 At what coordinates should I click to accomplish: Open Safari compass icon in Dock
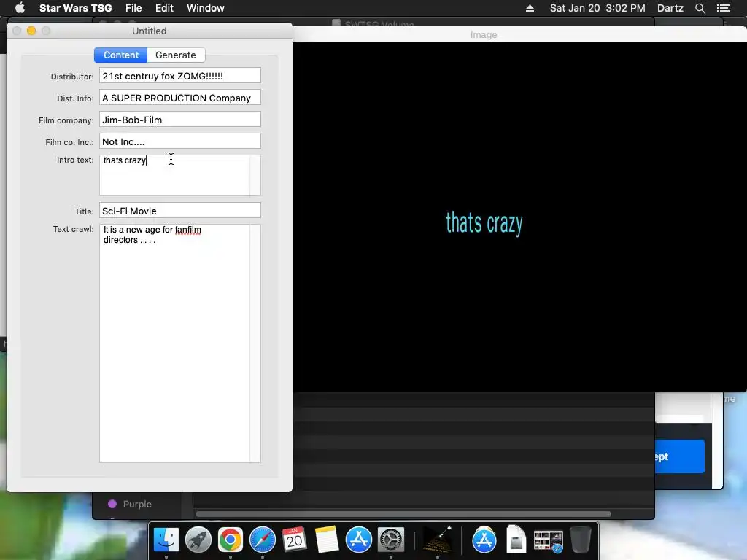tap(263, 540)
